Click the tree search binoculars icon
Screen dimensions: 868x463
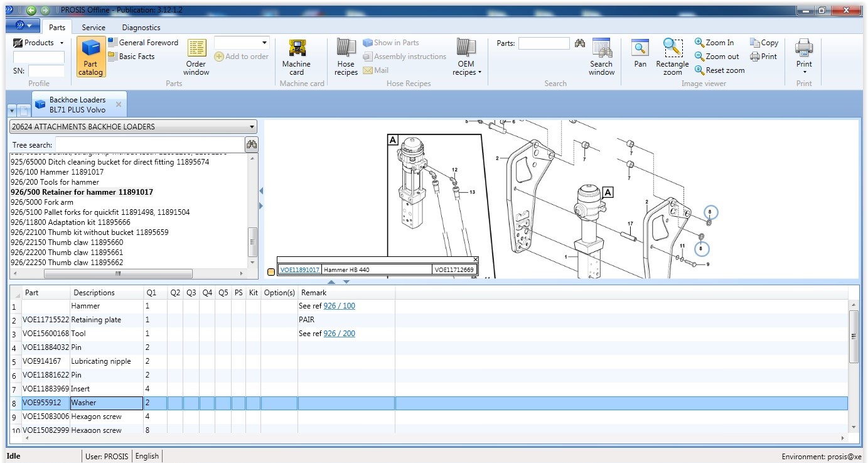coord(252,144)
